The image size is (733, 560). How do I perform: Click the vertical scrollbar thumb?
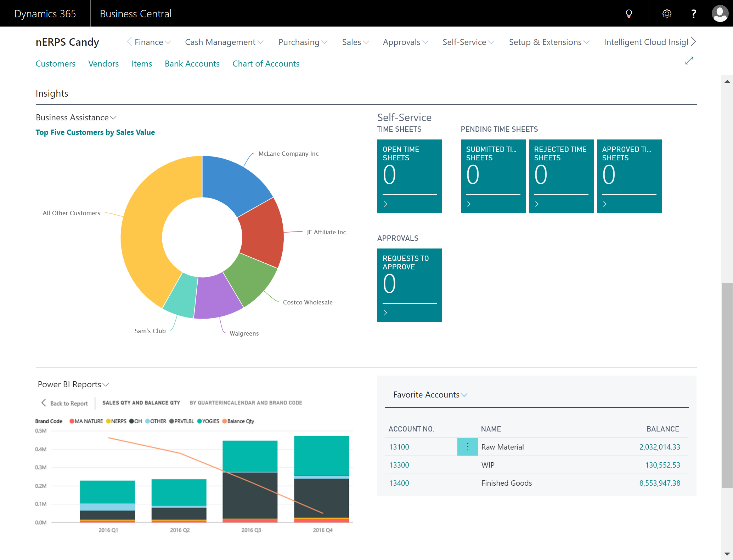[x=727, y=385]
